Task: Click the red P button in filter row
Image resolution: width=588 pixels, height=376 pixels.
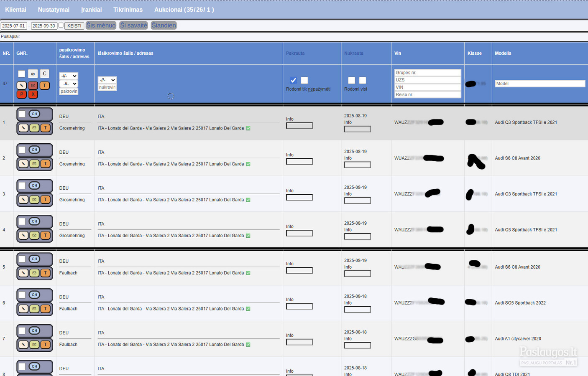Action: click(x=22, y=94)
